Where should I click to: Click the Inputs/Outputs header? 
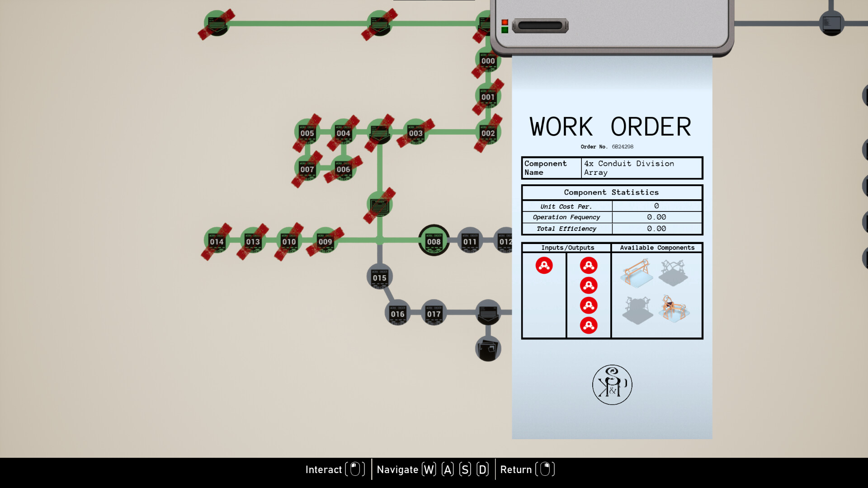click(567, 248)
